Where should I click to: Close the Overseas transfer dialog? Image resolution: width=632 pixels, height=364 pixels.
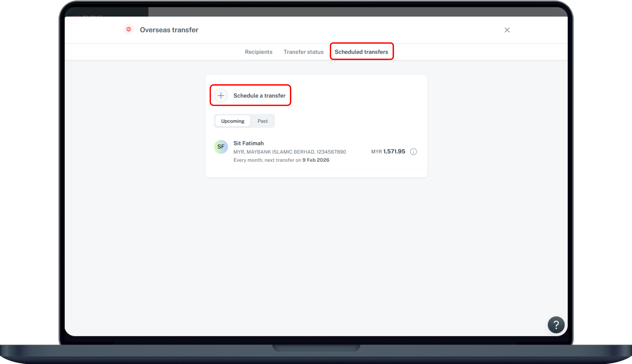[x=507, y=30]
